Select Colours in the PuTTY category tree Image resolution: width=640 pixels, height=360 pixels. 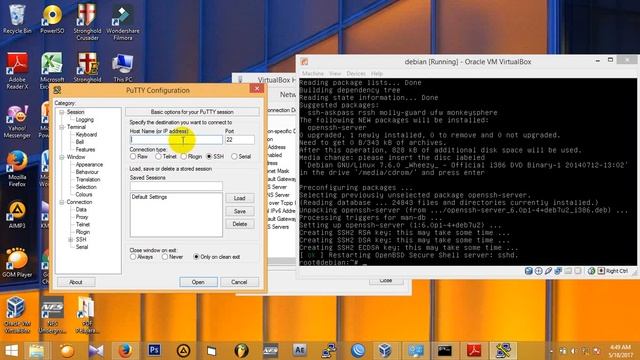click(x=84, y=194)
